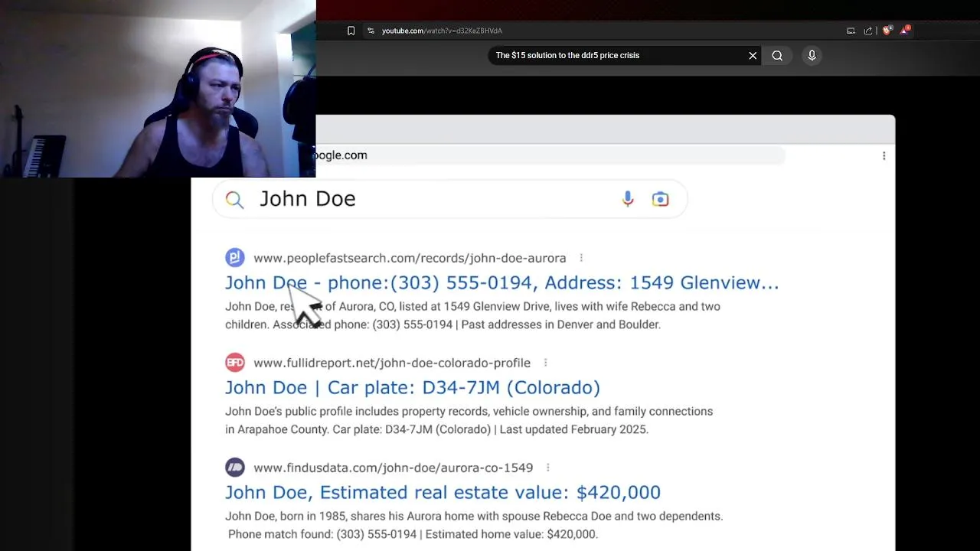Click the snippet mentioning 1549 Glenview Drive
This screenshot has height=551, width=980.
472,315
